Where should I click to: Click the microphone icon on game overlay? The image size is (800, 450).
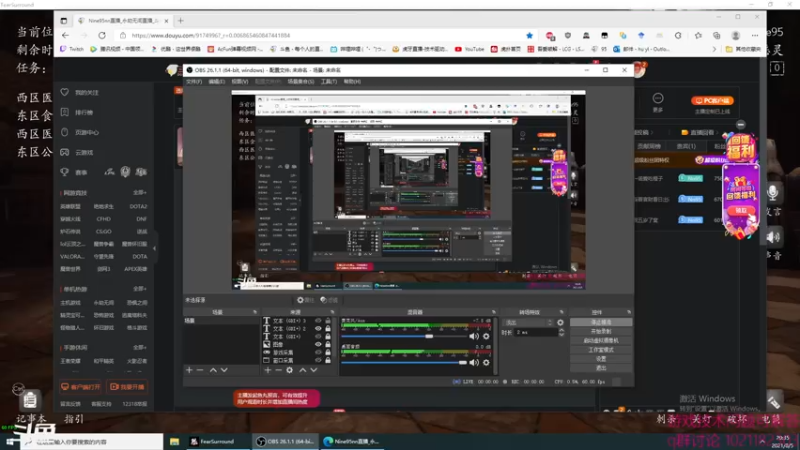click(772, 193)
